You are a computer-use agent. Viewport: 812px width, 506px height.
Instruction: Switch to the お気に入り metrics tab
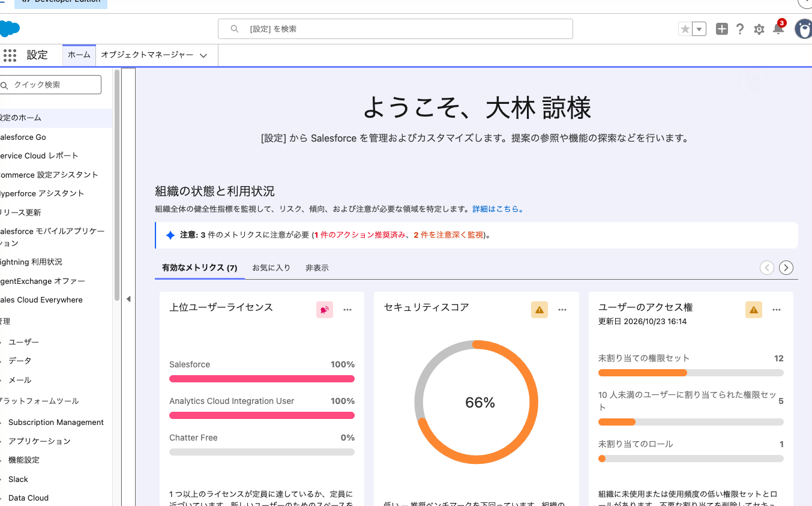click(x=271, y=268)
